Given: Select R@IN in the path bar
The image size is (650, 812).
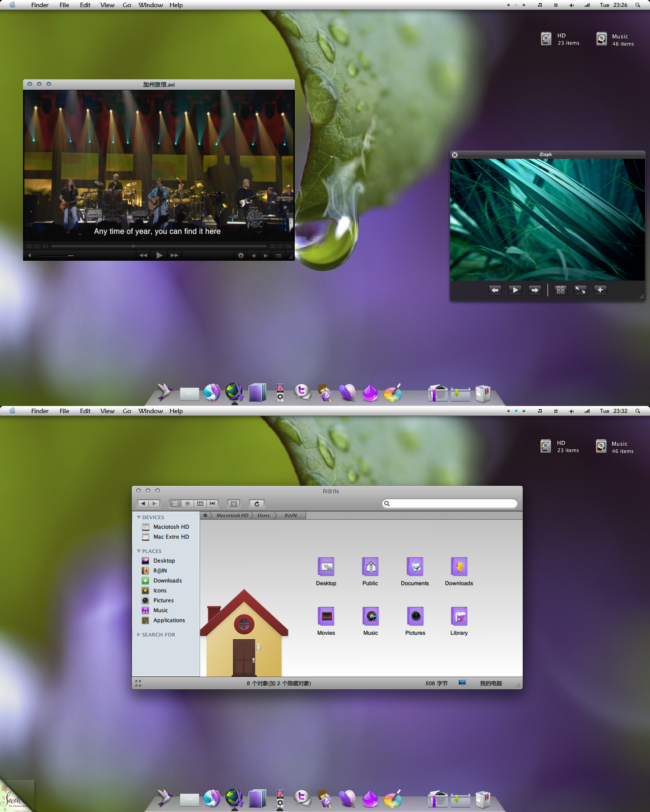Looking at the screenshot, I should click(291, 516).
